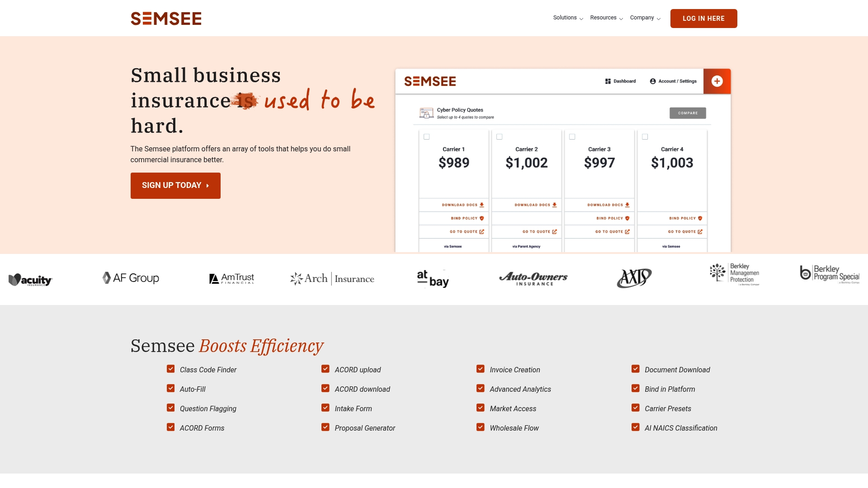Click Go To Quote under Carrier 1

click(467, 232)
